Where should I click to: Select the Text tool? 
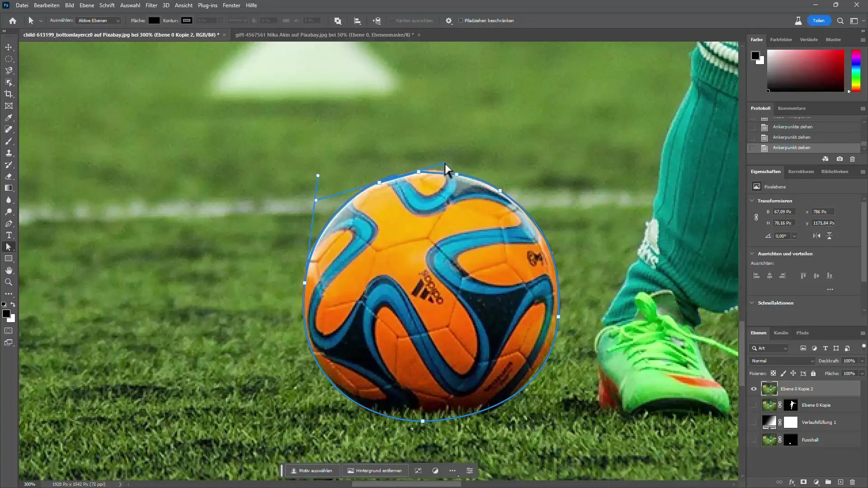pos(9,235)
